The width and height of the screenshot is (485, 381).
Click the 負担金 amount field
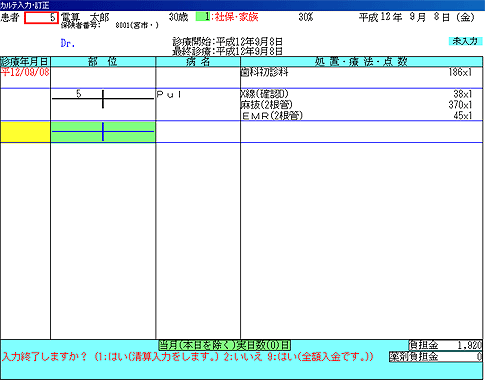point(446,345)
